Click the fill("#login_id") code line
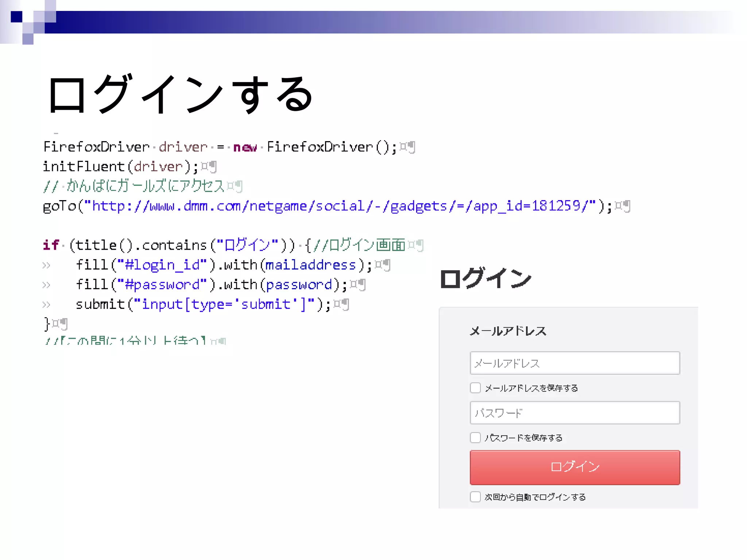Viewport: 747px width, 560px height. tap(233, 265)
